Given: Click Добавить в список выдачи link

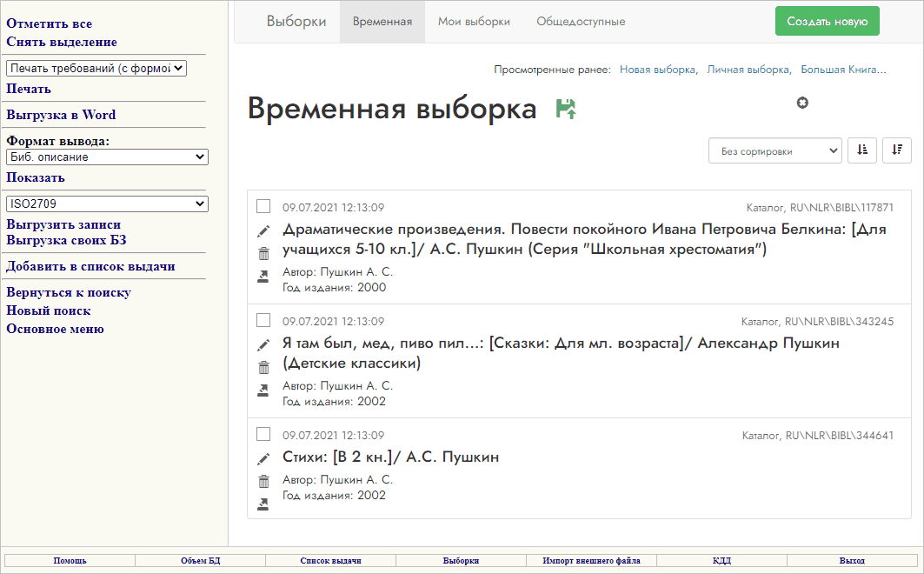Looking at the screenshot, I should coord(90,266).
